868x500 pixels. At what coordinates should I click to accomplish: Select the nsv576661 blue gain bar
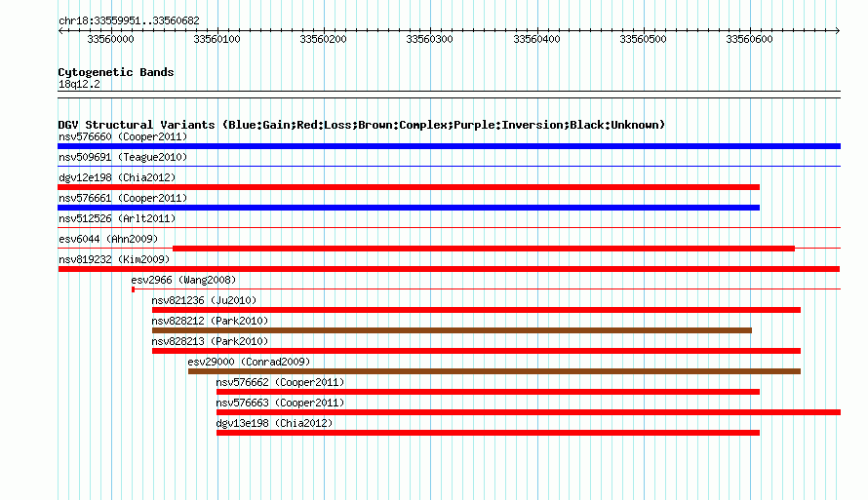tap(409, 208)
